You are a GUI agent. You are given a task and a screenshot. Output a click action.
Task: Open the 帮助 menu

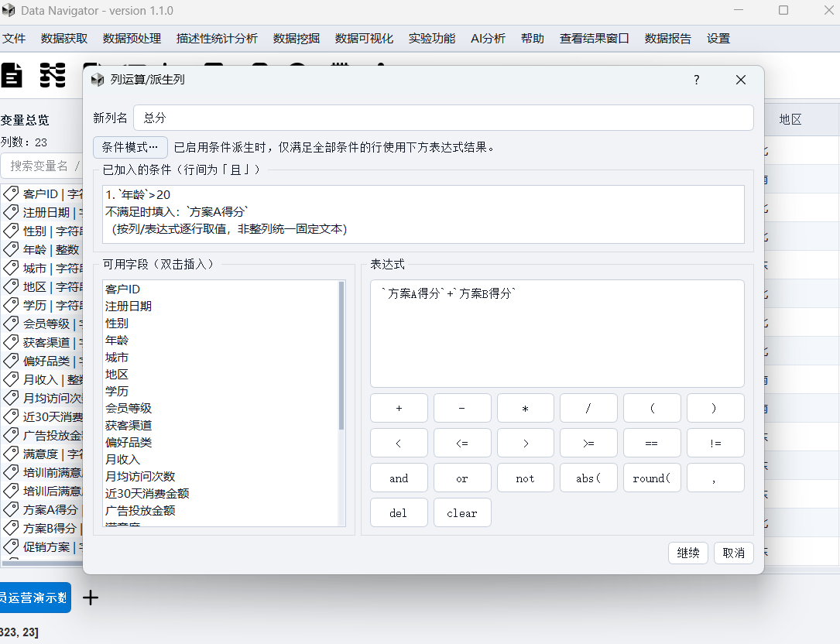click(533, 39)
